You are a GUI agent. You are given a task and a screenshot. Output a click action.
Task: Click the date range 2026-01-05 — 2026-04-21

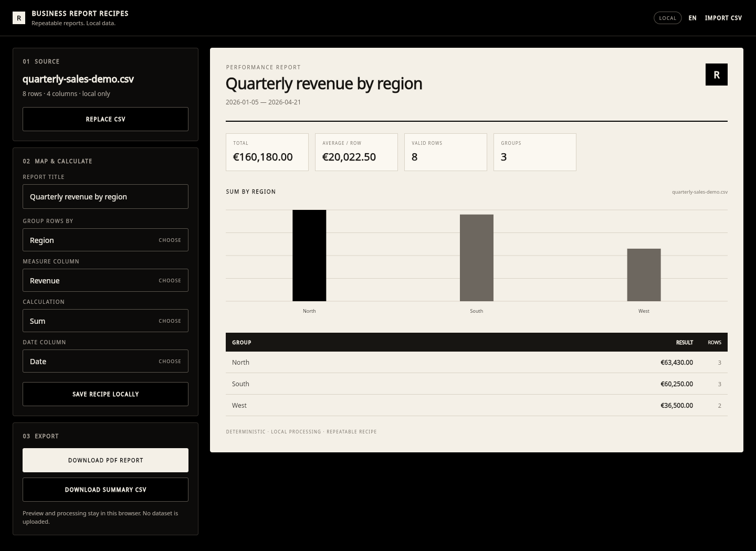coord(264,102)
